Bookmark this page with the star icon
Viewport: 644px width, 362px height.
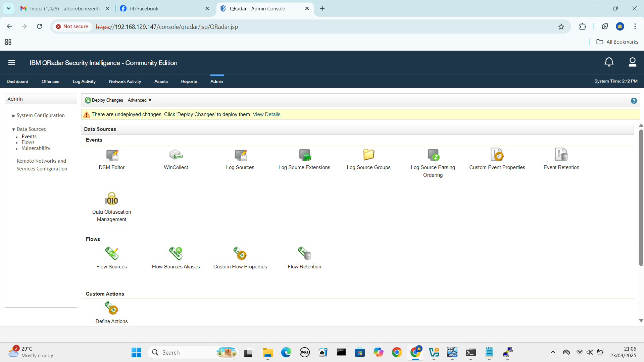(561, 27)
